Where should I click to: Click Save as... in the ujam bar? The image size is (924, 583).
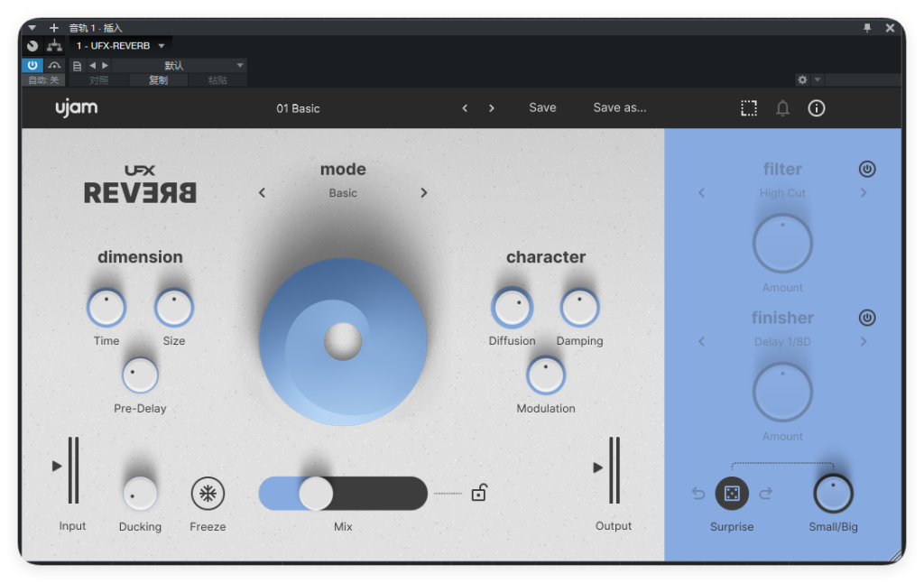click(x=619, y=108)
